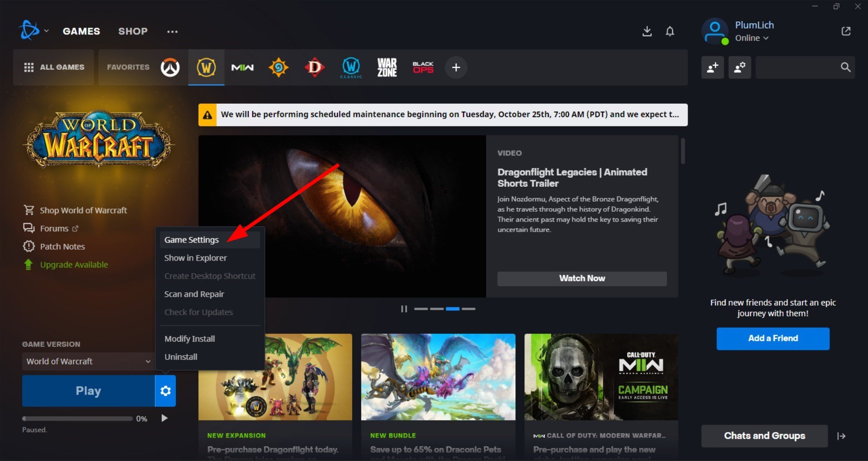Click the blue Play button
The width and height of the screenshot is (868, 461).
(88, 391)
